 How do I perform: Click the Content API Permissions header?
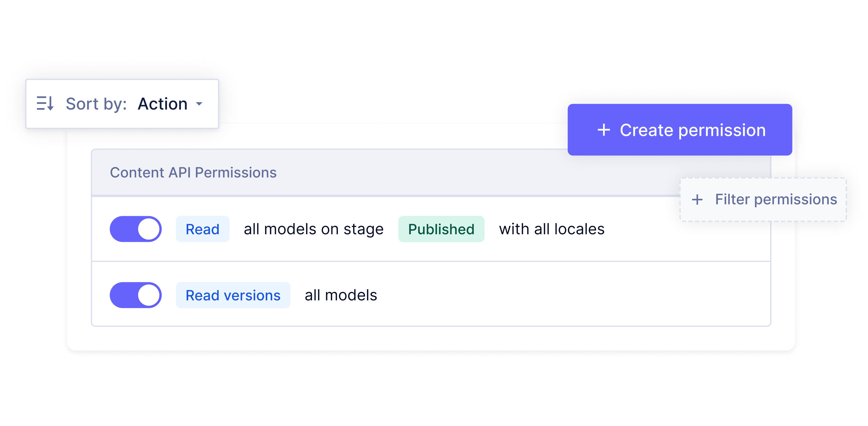pyautogui.click(x=193, y=172)
